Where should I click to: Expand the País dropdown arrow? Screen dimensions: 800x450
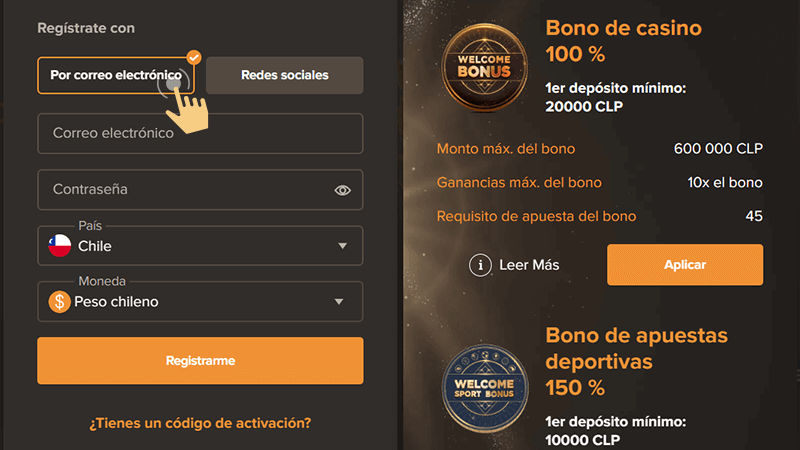(342, 246)
